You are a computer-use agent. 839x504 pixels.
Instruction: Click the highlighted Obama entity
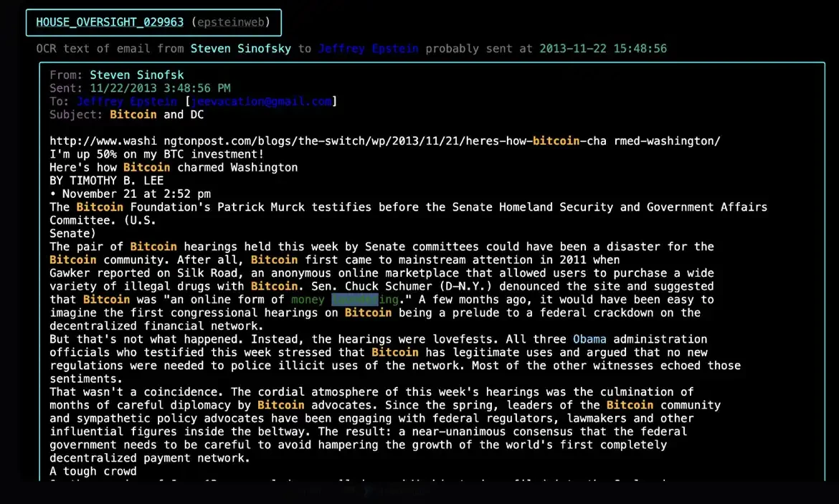(x=590, y=338)
